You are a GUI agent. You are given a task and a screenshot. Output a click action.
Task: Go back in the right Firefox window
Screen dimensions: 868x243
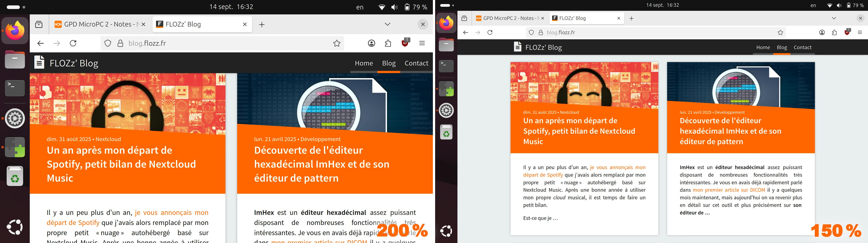pos(465,33)
